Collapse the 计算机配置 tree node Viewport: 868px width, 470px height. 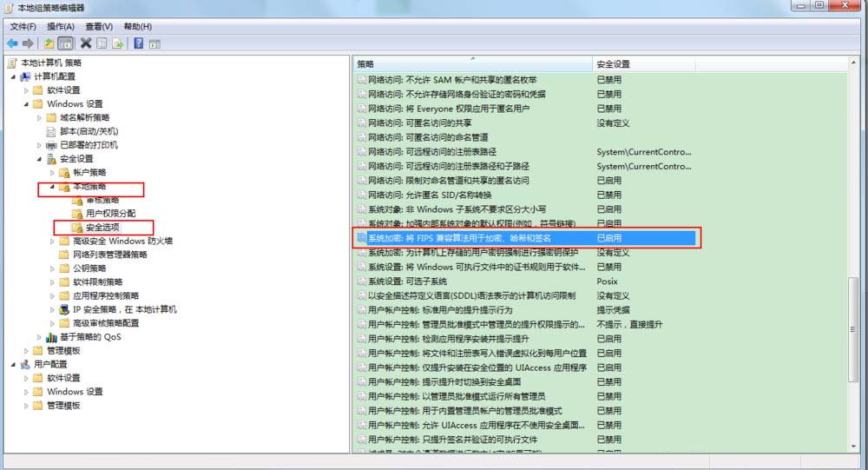click(12, 77)
